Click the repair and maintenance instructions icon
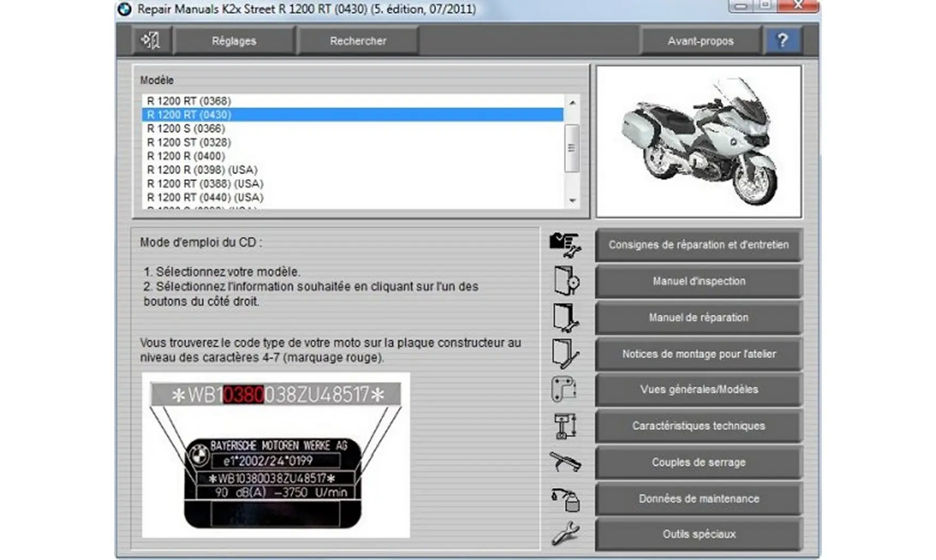936x560 pixels. pyautogui.click(x=565, y=245)
